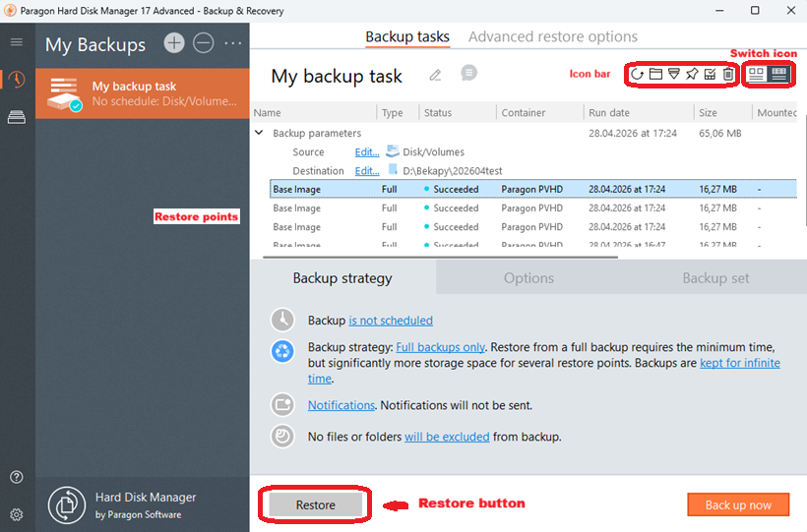This screenshot has height=532, width=807.
Task: Click the D:\Bekapy\202604test destination path
Action: 453,170
